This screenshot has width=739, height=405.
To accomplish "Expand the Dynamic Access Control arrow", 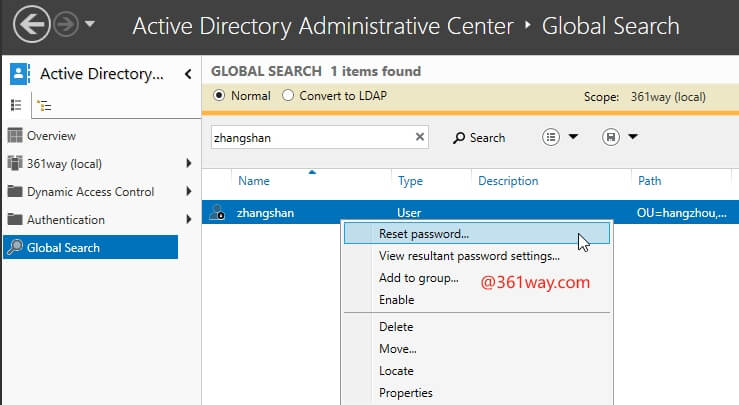I will [x=188, y=192].
